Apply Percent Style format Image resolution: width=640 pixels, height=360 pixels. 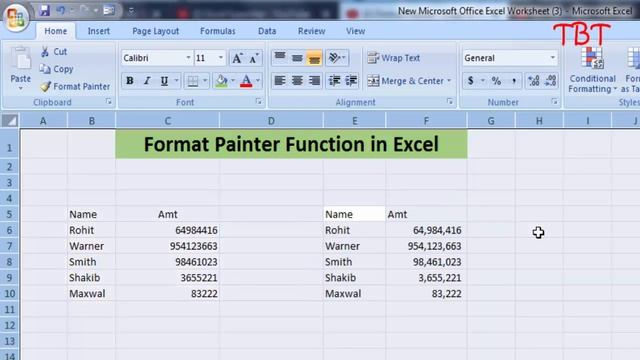click(x=496, y=81)
